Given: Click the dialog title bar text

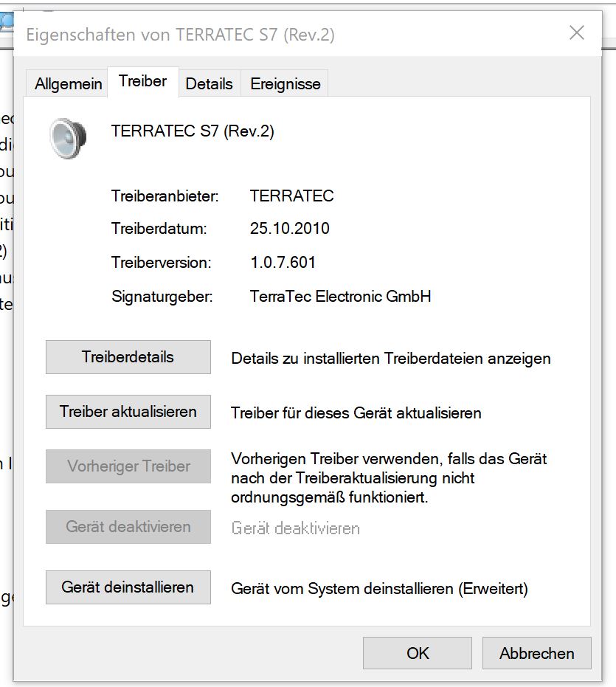Looking at the screenshot, I should (x=180, y=35).
